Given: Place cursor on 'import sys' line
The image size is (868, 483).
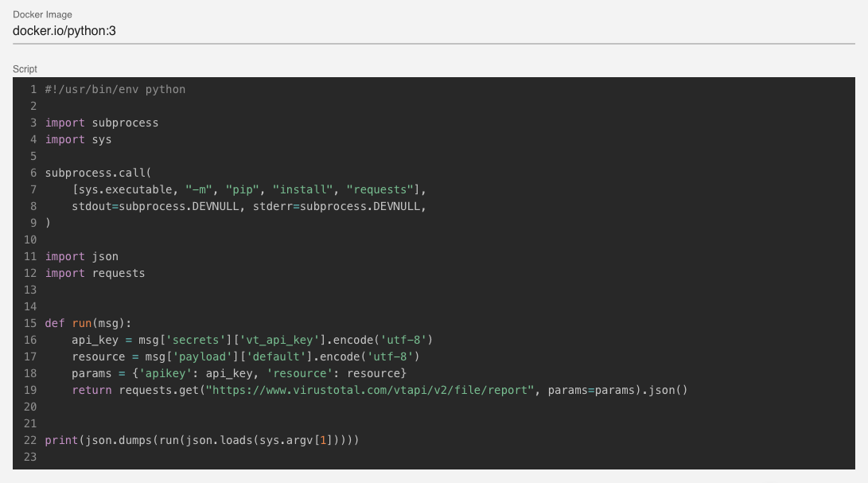Looking at the screenshot, I should point(78,139).
